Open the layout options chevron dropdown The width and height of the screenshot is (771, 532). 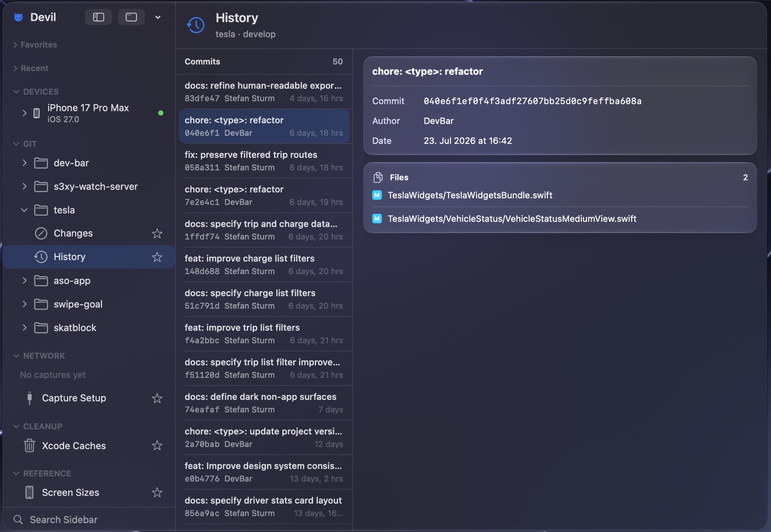tap(158, 17)
